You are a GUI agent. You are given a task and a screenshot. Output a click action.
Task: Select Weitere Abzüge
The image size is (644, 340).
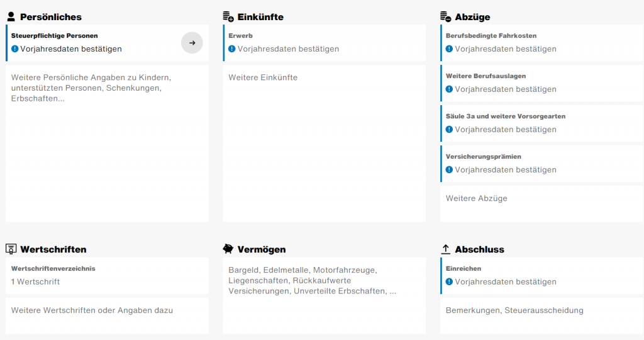(x=541, y=204)
